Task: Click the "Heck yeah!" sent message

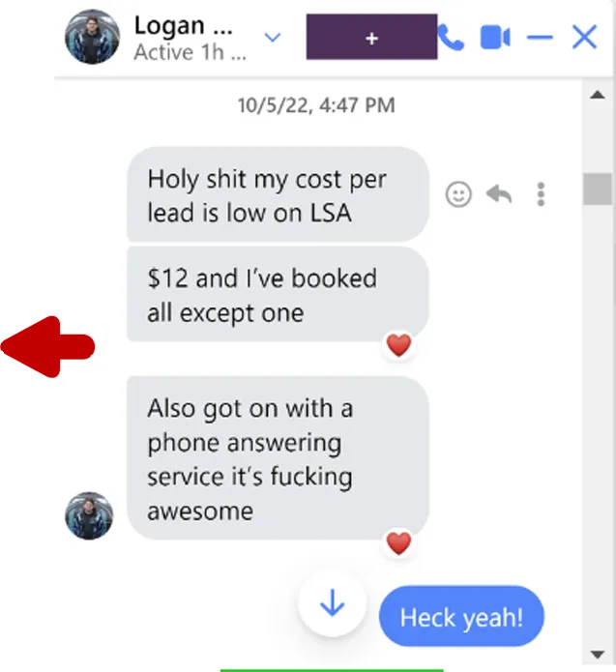Action: tap(461, 617)
